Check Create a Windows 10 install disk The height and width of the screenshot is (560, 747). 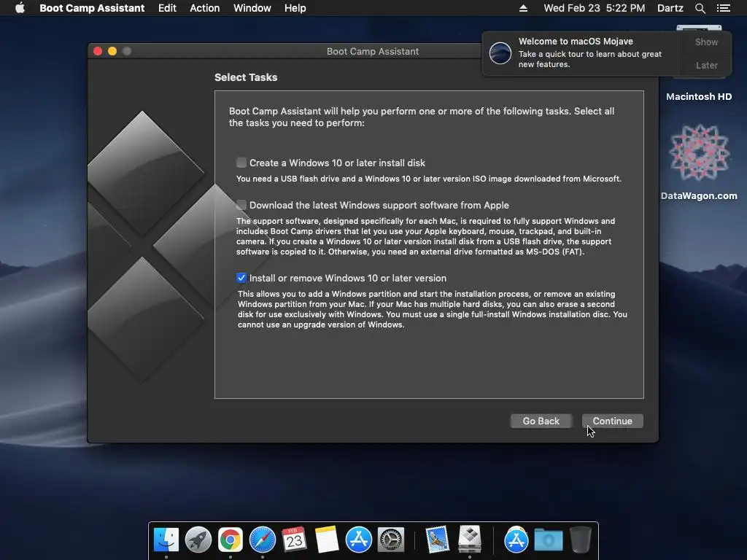(241, 163)
